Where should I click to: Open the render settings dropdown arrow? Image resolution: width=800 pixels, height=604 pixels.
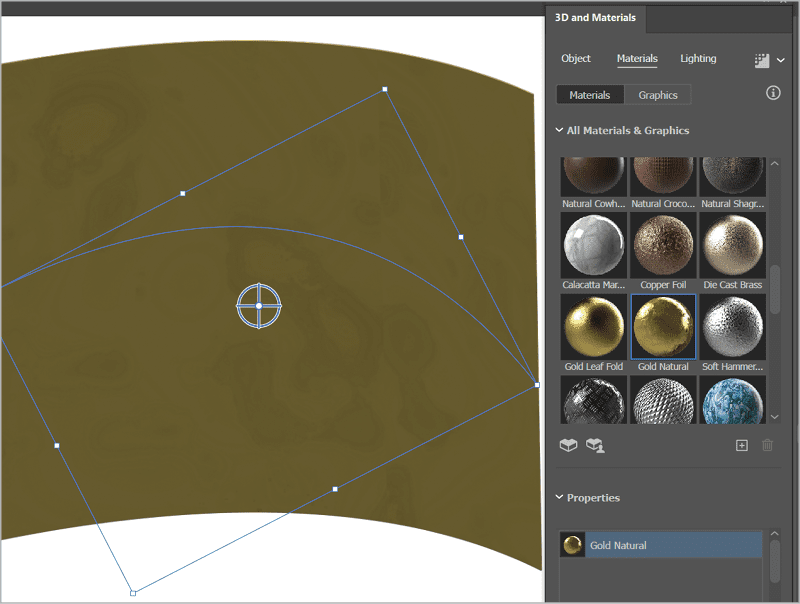[781, 60]
